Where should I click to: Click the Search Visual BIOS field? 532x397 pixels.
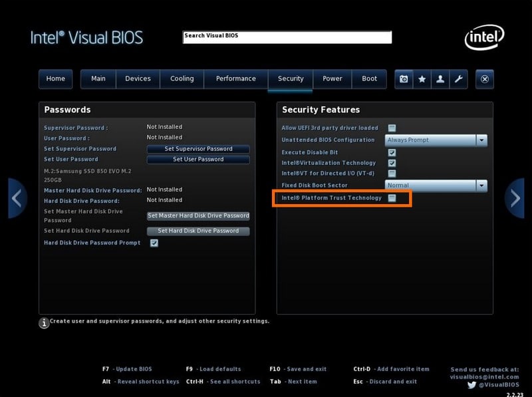click(287, 37)
